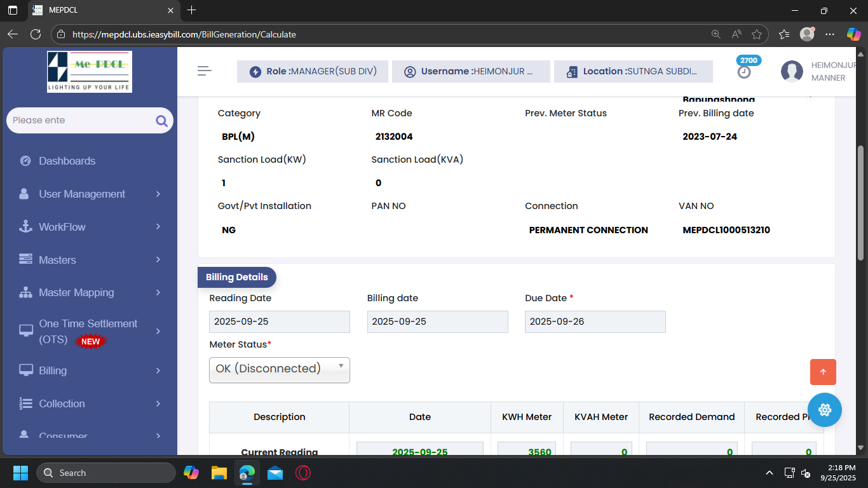Image resolution: width=868 pixels, height=488 pixels.
Task: Click the Due Date field
Action: (595, 322)
